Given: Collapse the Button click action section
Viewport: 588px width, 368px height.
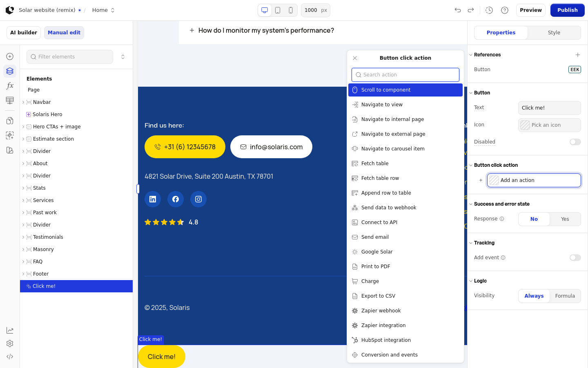Looking at the screenshot, I should point(471,165).
